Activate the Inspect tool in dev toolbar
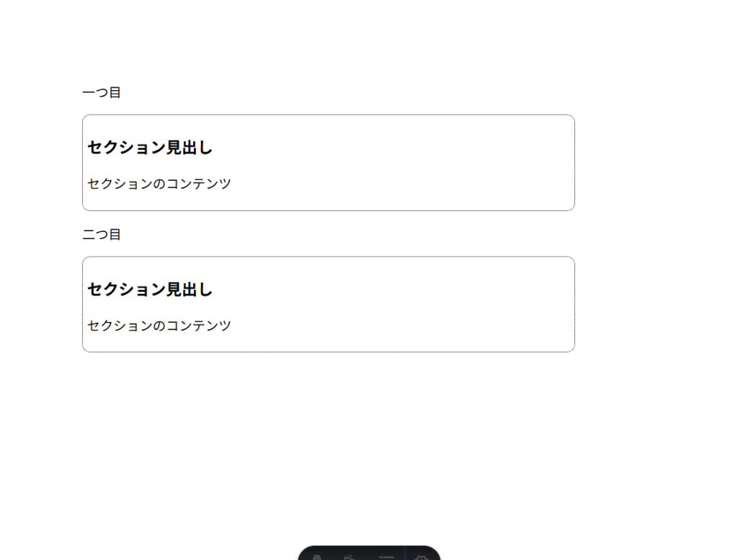Viewport: 738px width, 560px height. (350, 556)
